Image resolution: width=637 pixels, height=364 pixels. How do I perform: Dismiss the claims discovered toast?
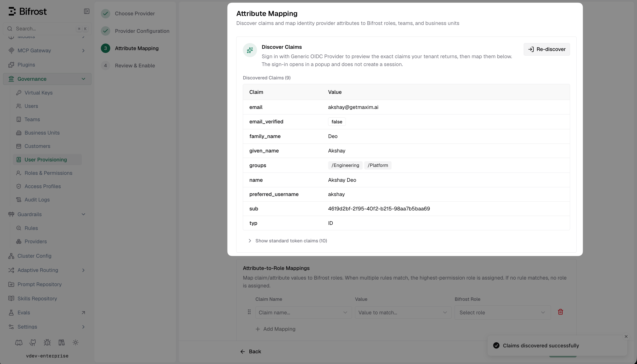point(626,337)
